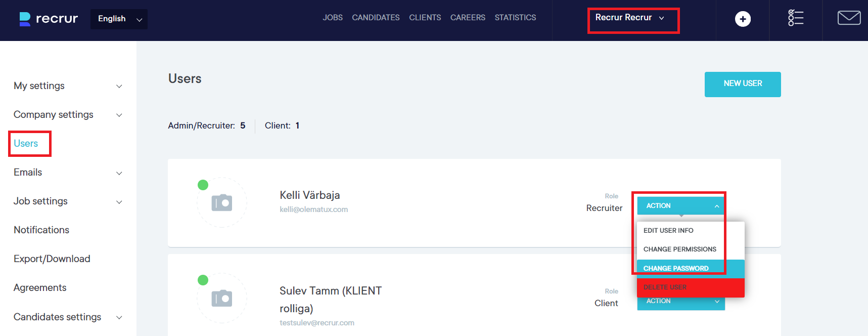Image resolution: width=868 pixels, height=336 pixels.
Task: Open the mail envelope icon
Action: 849,18
